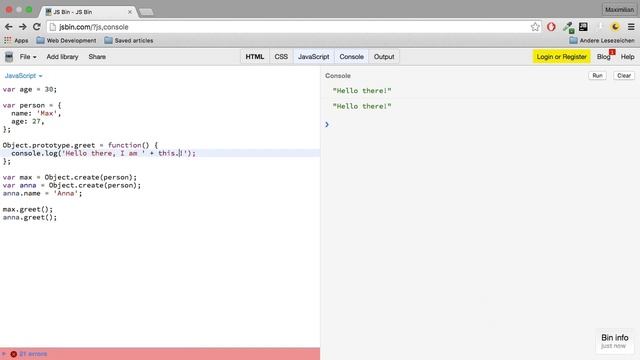Open the red Opera extension icon
Screen dimensions: 640x360
point(551,27)
